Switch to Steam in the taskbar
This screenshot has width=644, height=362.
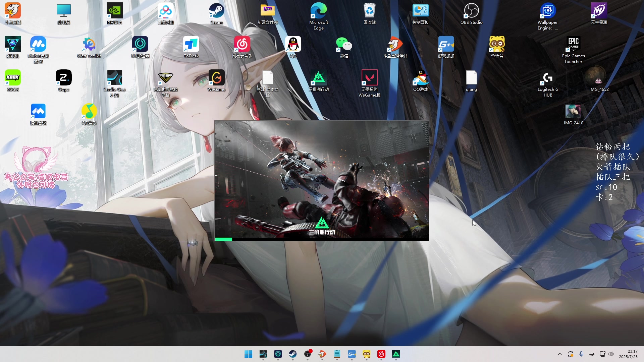click(x=293, y=354)
